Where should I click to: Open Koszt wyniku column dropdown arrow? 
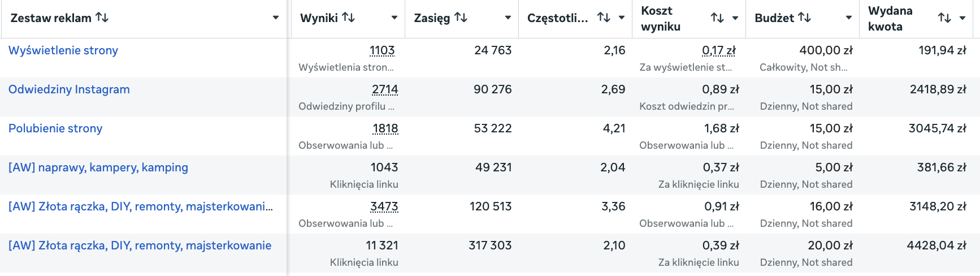tap(735, 18)
